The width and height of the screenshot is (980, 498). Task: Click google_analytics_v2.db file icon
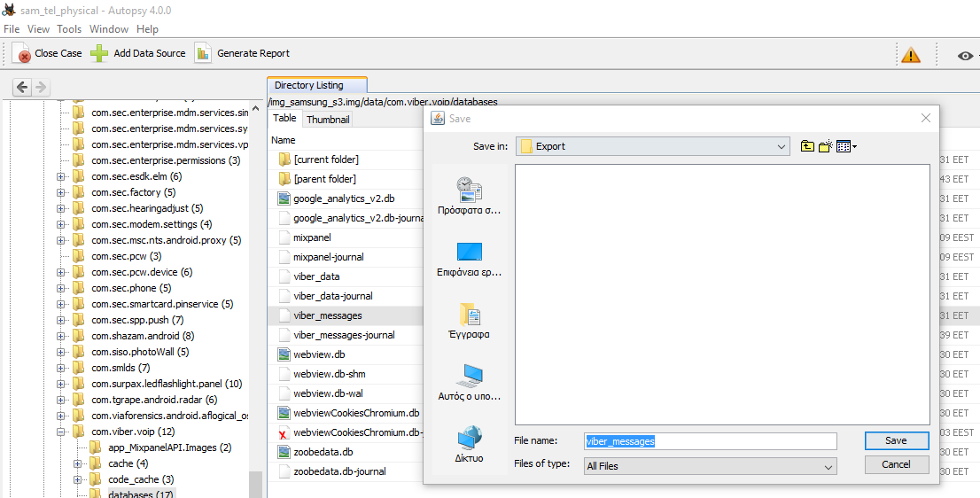[x=284, y=198]
